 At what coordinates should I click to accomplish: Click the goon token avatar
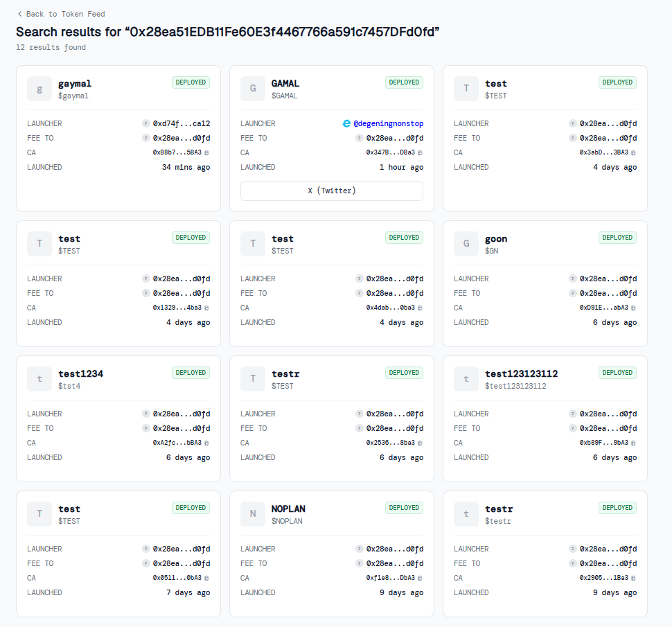point(466,244)
